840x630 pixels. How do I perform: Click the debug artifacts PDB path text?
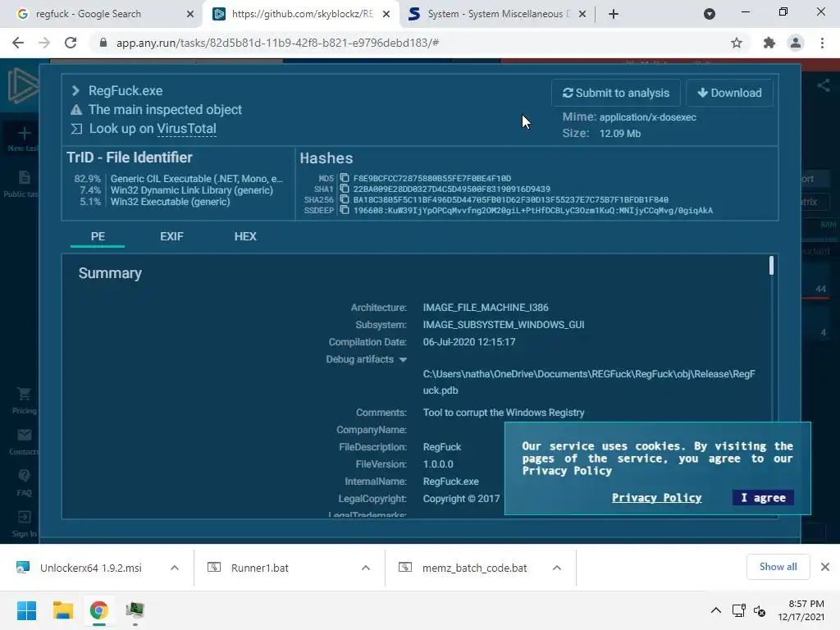[x=589, y=382]
